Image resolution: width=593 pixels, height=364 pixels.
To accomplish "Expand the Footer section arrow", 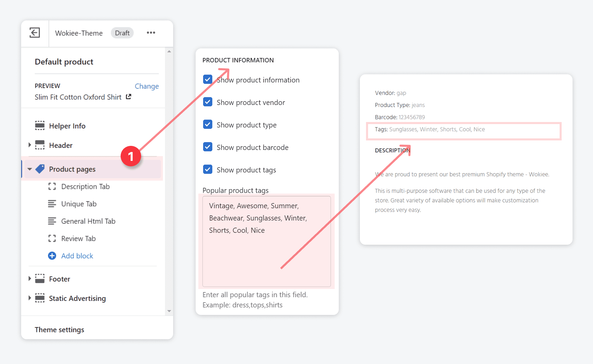I will click(30, 279).
